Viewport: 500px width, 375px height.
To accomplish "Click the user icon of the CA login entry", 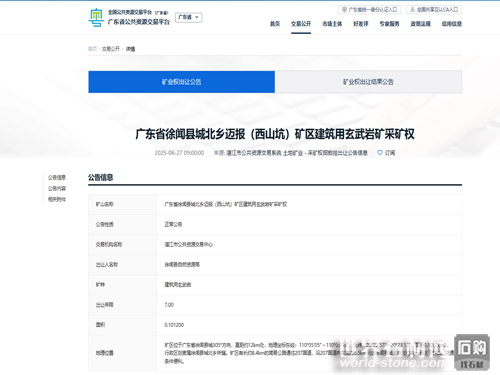I will tap(412, 10).
